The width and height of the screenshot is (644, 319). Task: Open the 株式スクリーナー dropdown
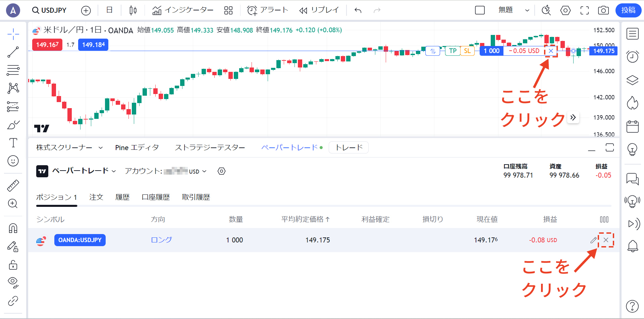click(x=69, y=148)
